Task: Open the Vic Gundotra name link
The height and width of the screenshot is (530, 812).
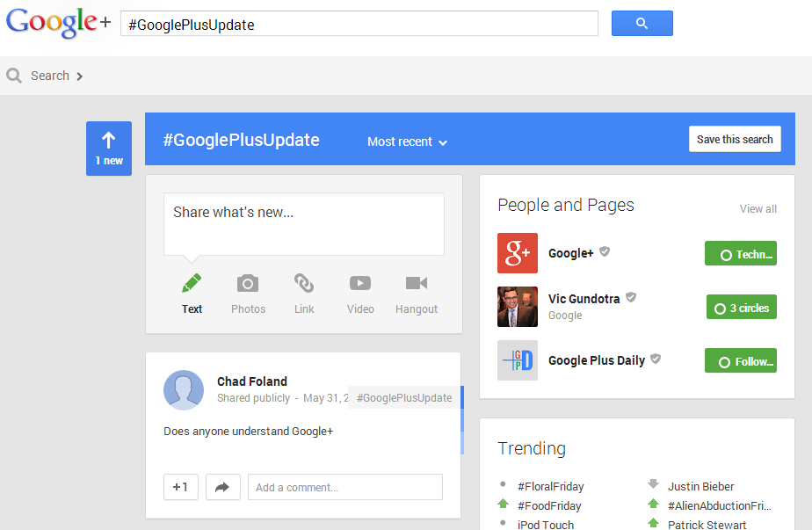Action: pyautogui.click(x=584, y=299)
